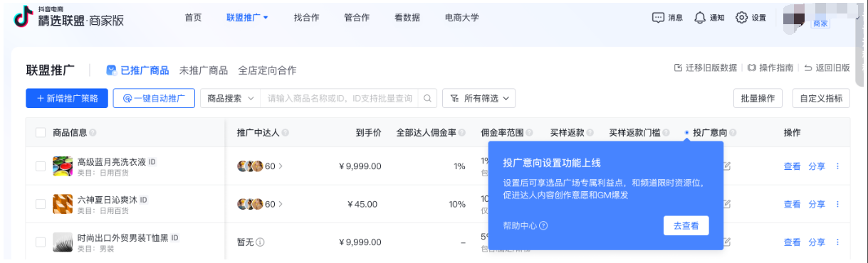Open 电商大学 in top navigation
The width and height of the screenshot is (868, 263).
pyautogui.click(x=461, y=18)
